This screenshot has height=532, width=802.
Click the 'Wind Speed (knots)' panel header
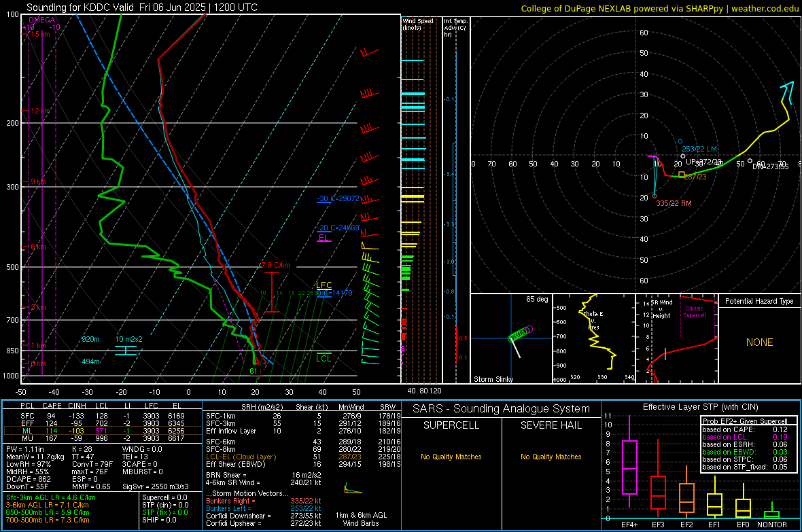[417, 24]
